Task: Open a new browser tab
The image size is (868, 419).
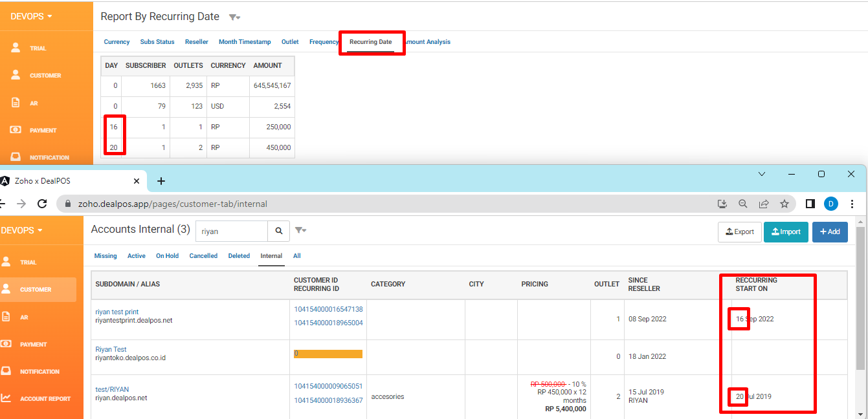Action: tap(161, 181)
